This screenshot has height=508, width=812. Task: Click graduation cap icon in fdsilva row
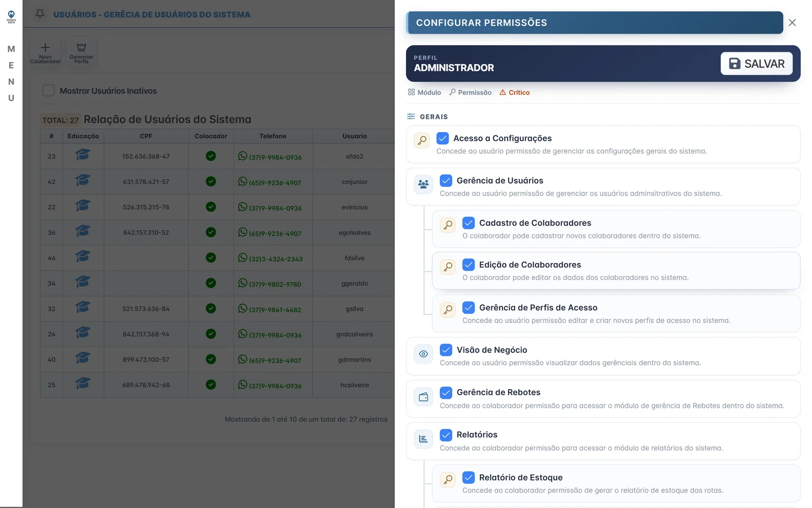click(83, 257)
